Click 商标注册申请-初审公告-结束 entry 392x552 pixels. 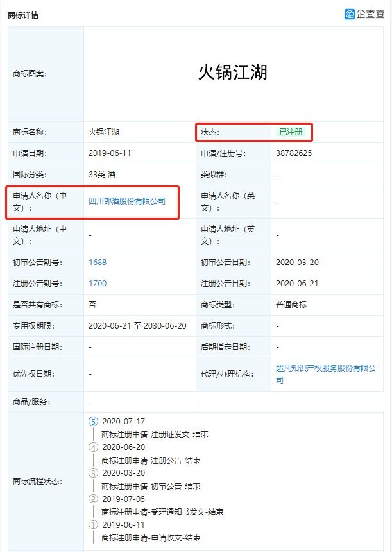[x=151, y=486]
